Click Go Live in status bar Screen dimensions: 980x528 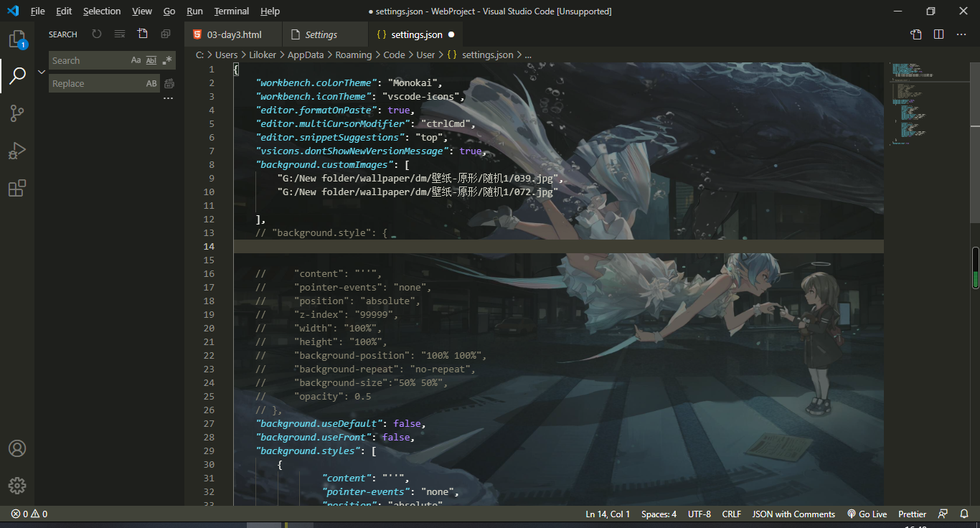coord(867,514)
